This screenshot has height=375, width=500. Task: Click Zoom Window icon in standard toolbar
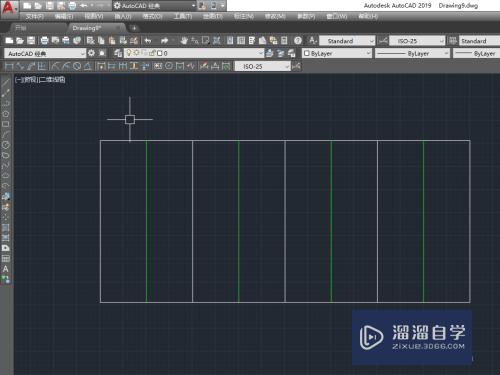(x=206, y=41)
